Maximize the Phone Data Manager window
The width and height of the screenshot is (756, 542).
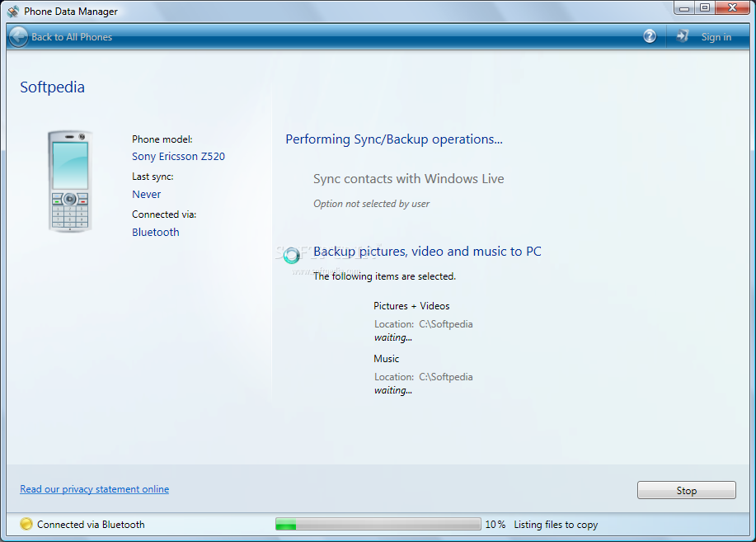pos(705,7)
